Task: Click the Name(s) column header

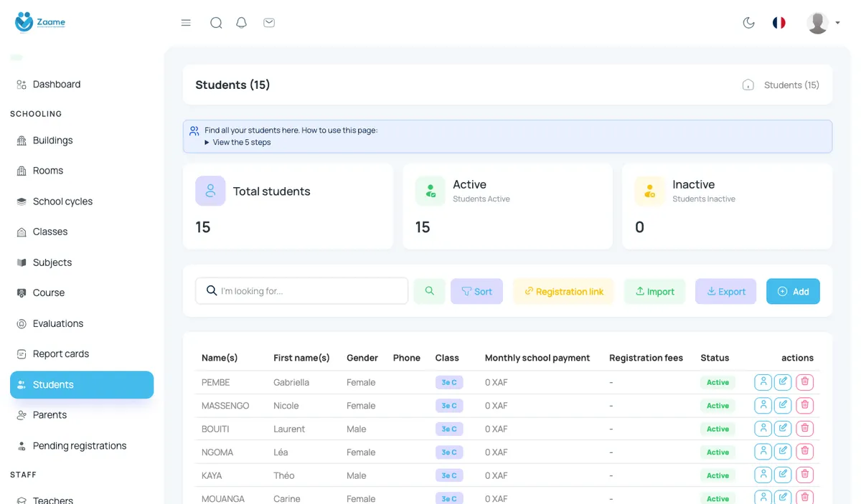Action: pyautogui.click(x=220, y=358)
